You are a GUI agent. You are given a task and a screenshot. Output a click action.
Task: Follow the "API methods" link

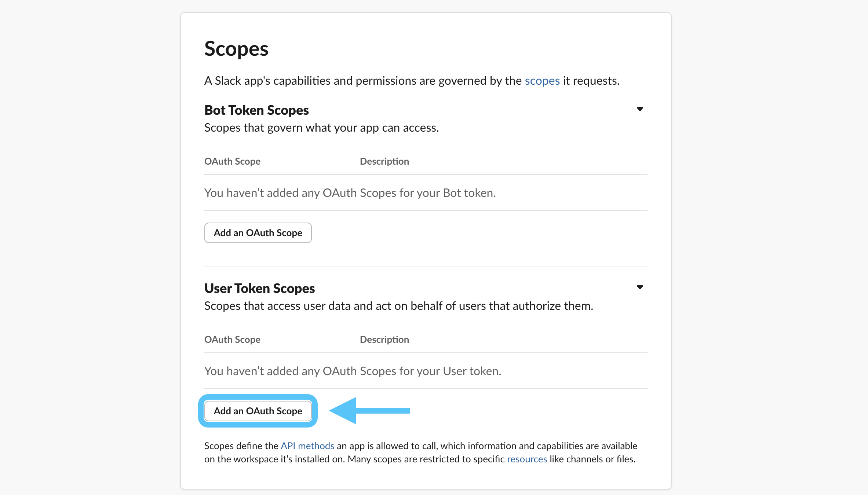(307, 446)
